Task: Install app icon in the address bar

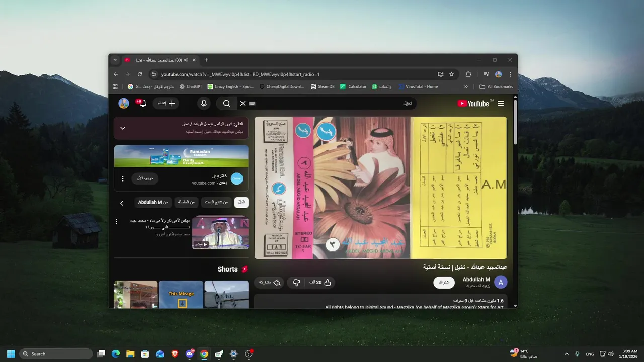Action: pos(440,74)
